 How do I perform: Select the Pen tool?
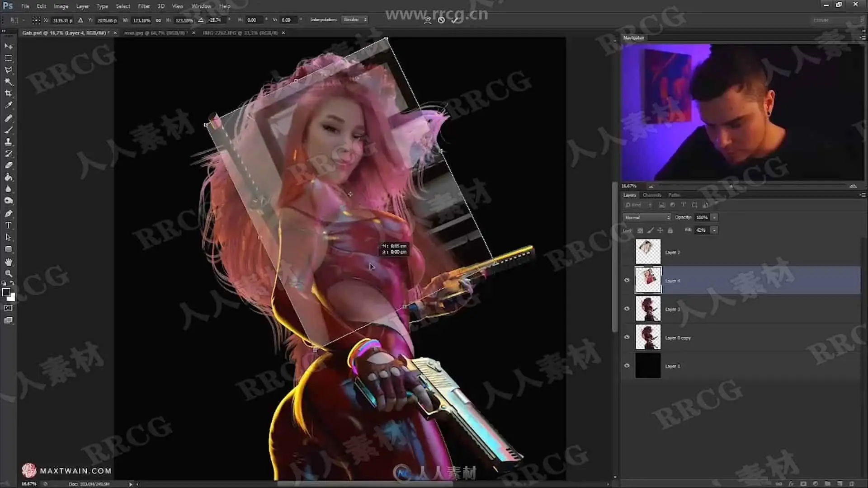click(x=8, y=214)
